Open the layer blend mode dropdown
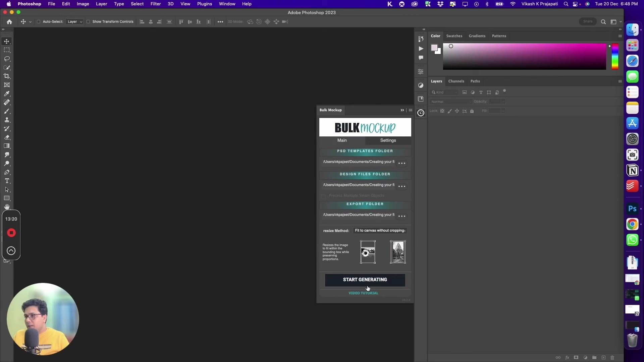Viewport: 644px width, 362px height. click(451, 101)
